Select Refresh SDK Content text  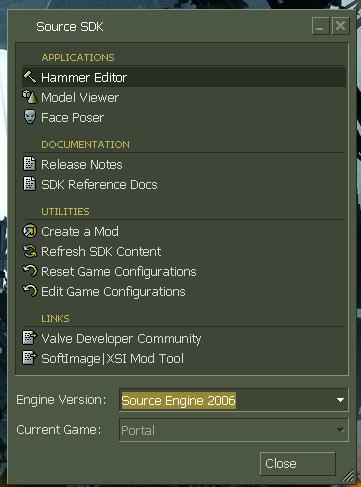click(101, 252)
